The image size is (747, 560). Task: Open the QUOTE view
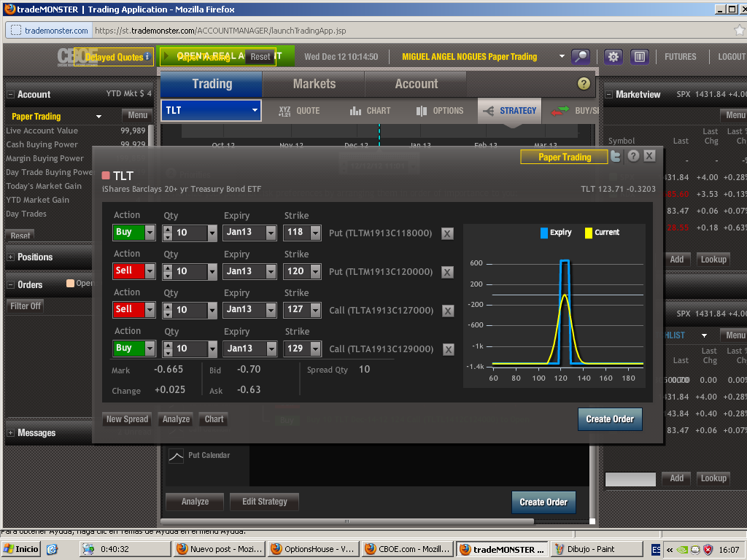tap(299, 111)
